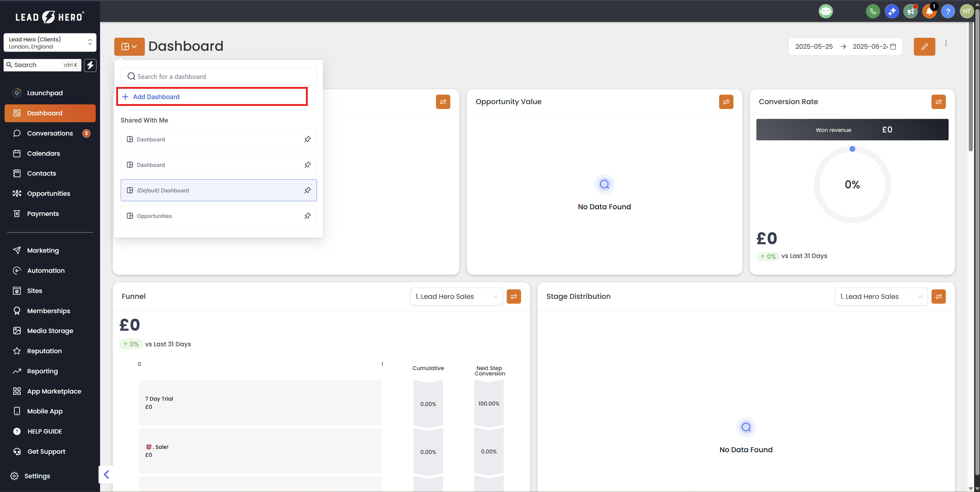Click the orange pencil edit dashboard button
The width and height of the screenshot is (980, 492).
point(924,46)
